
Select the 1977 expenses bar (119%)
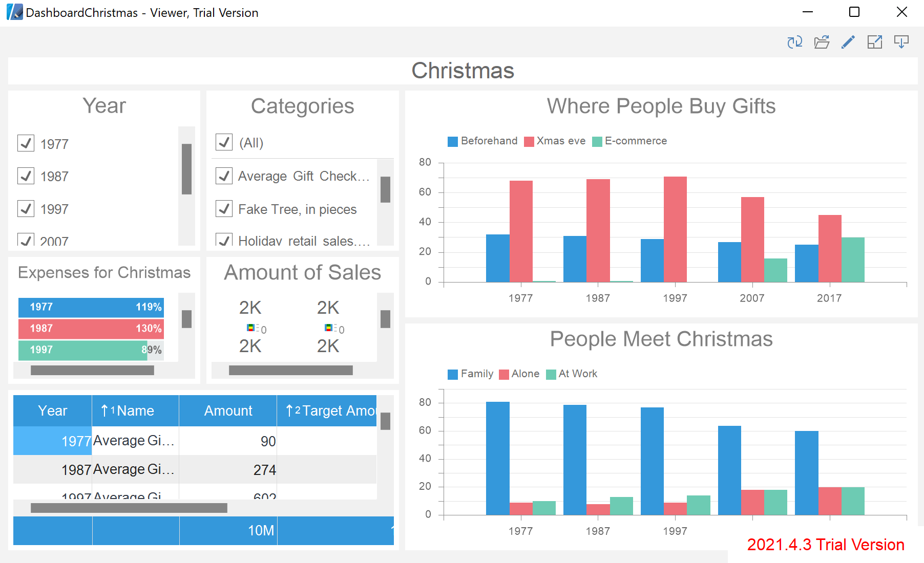[x=91, y=307]
